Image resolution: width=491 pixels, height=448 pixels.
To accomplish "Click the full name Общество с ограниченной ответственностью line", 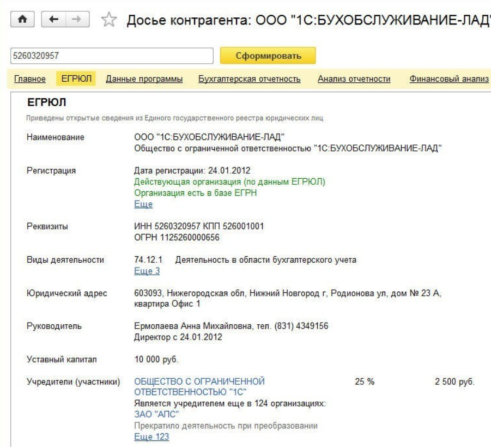I will click(288, 148).
